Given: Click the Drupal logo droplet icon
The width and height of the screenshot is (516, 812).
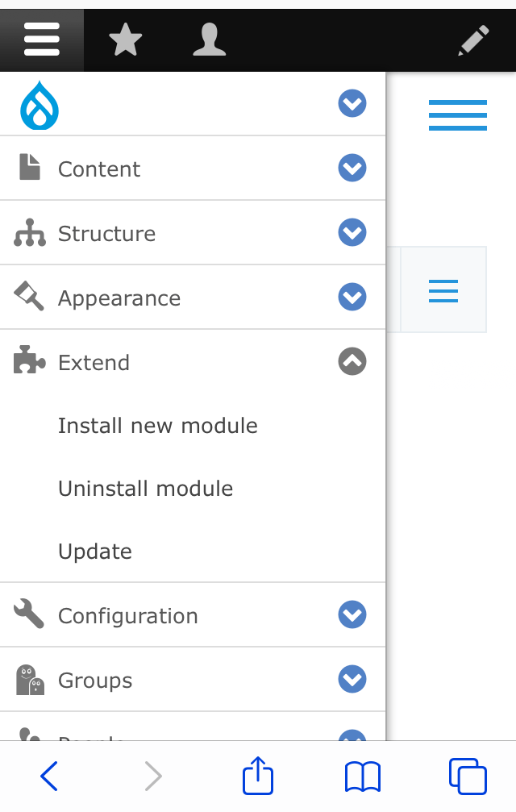Looking at the screenshot, I should coord(39,103).
